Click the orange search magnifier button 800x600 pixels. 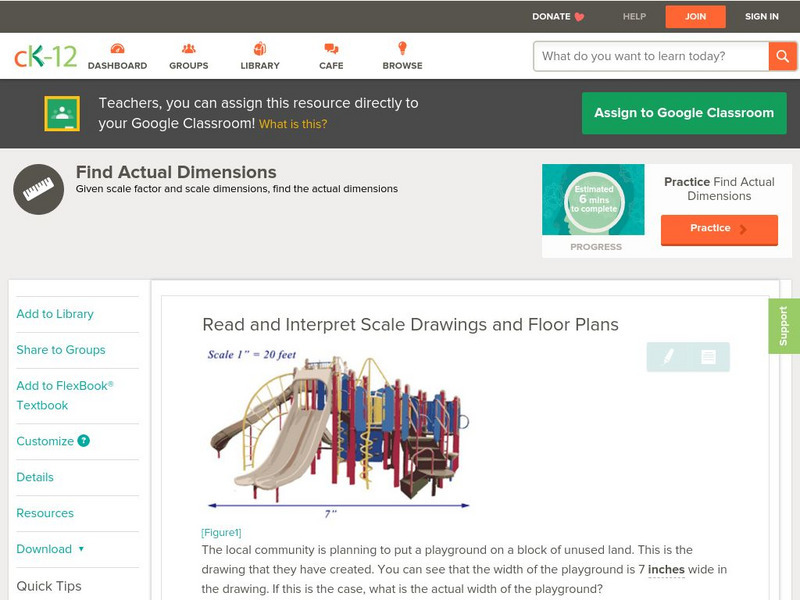pos(782,56)
